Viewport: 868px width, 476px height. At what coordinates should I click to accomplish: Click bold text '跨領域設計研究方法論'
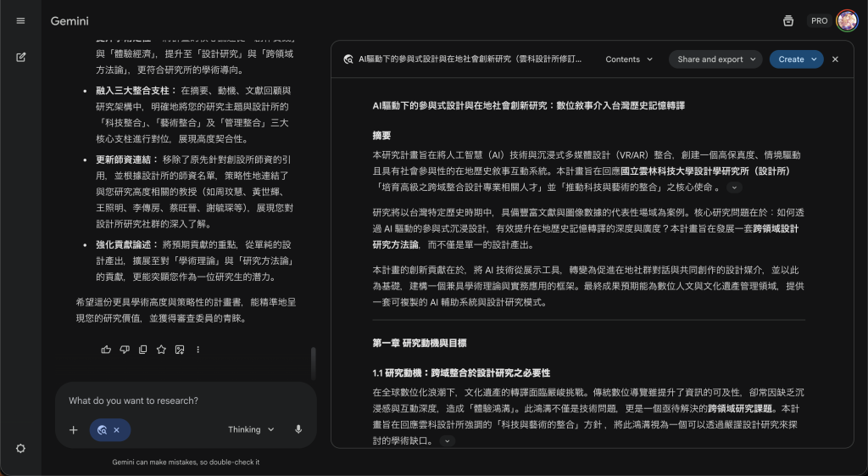[x=586, y=237]
